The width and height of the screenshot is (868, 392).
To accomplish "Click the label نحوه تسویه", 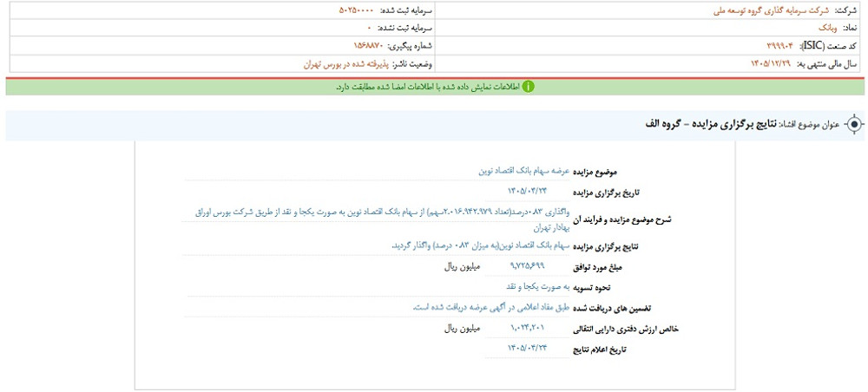I will click(x=594, y=288).
